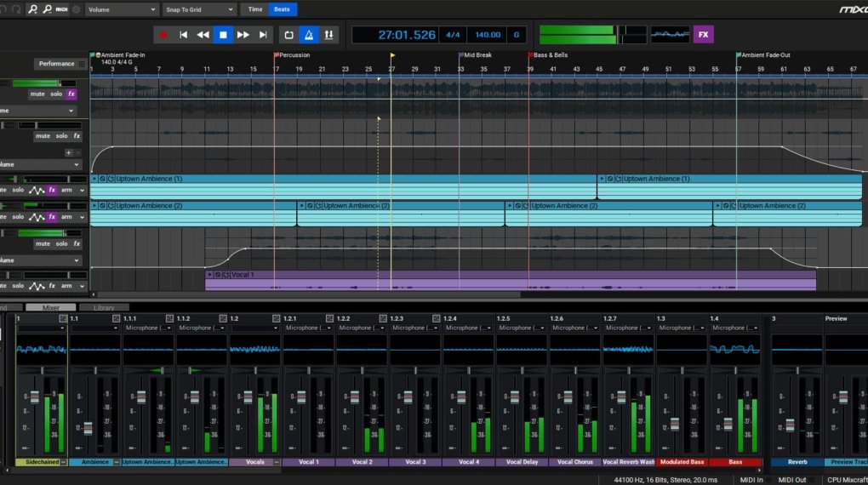Image resolution: width=868 pixels, height=485 pixels.
Task: Switch to the Library tab
Action: (x=104, y=308)
